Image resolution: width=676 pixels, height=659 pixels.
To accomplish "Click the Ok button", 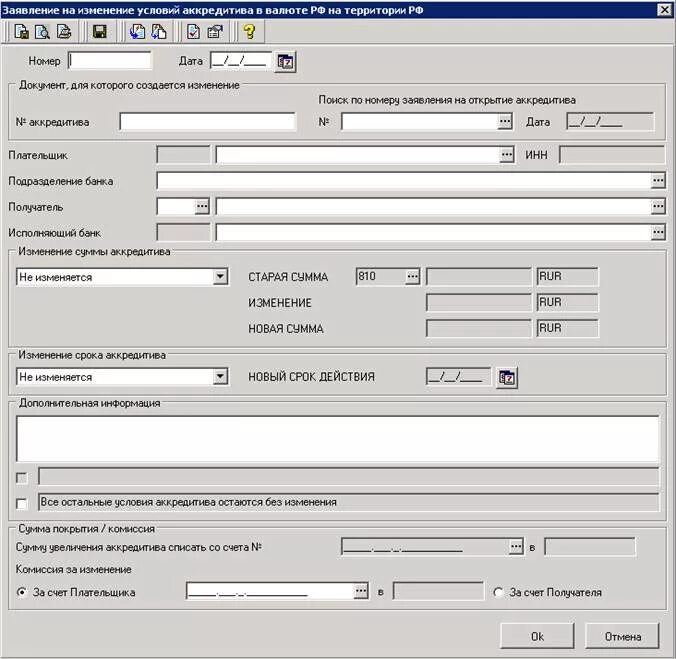I will 537,636.
